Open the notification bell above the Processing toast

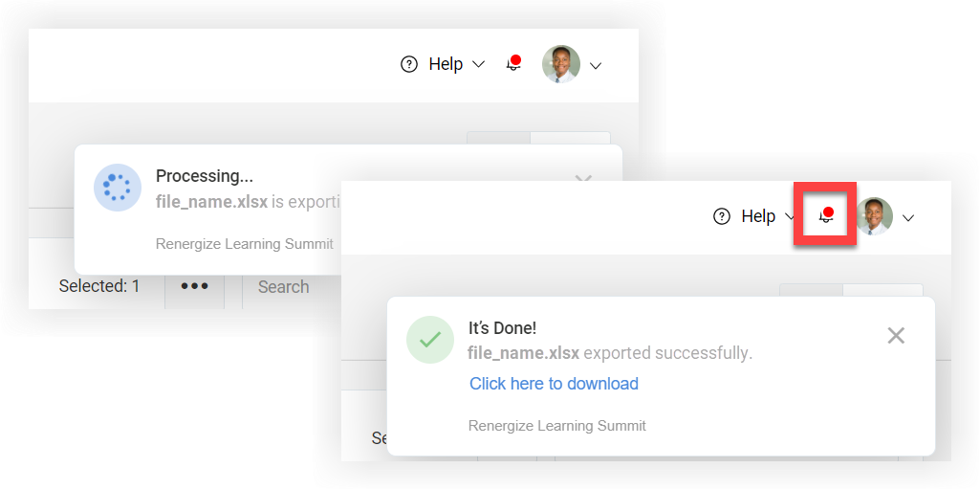click(x=513, y=64)
